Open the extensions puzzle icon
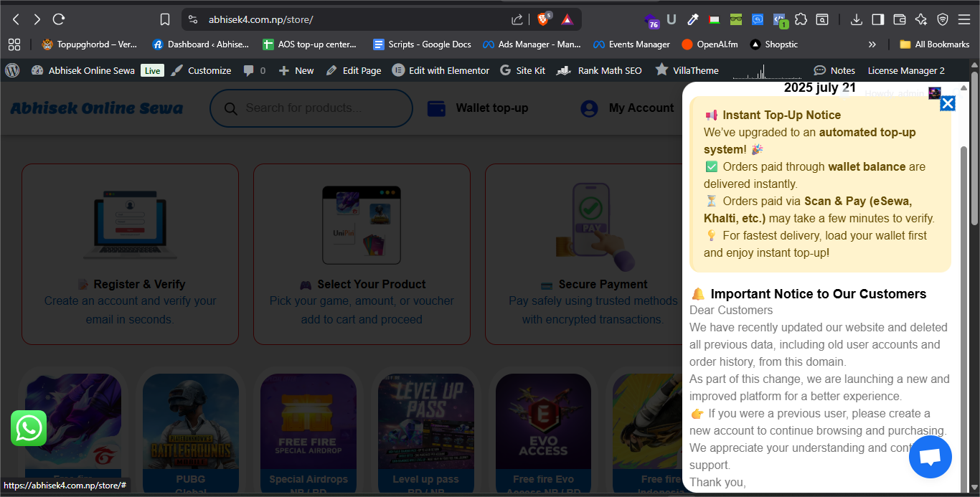Screen dimensions: 980x497 [x=801, y=19]
